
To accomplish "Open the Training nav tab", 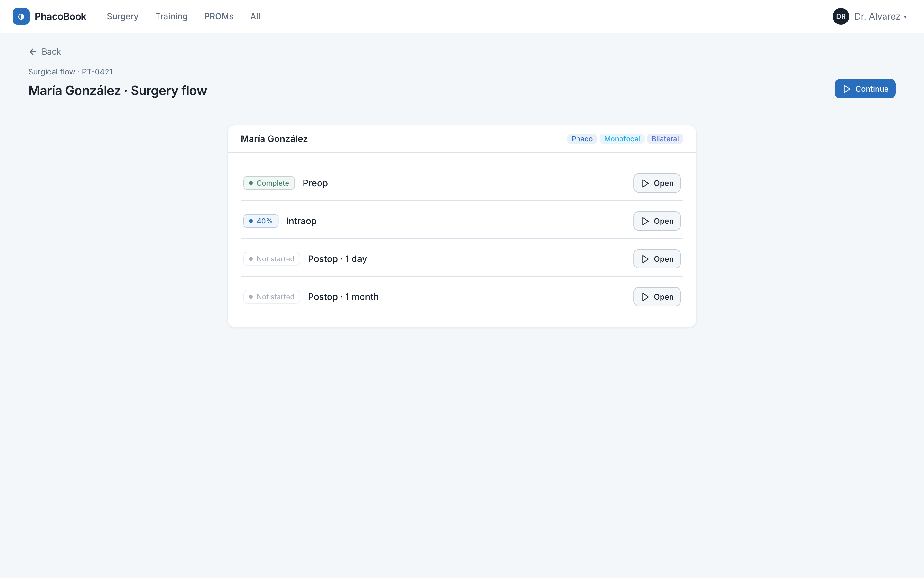I will pos(171,16).
